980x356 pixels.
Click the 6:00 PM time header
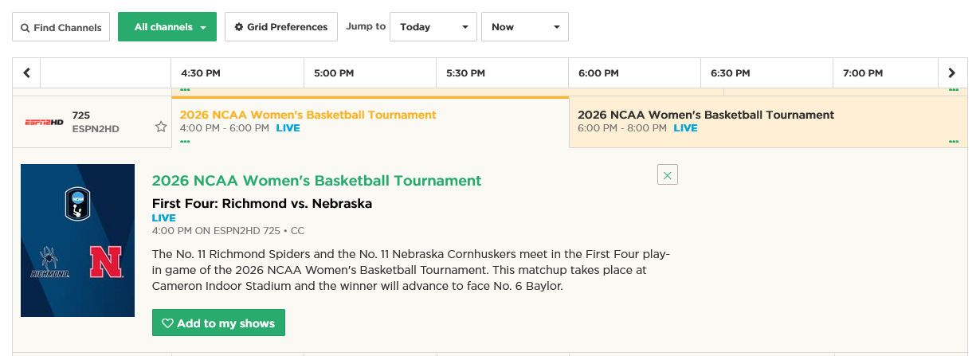(x=598, y=73)
